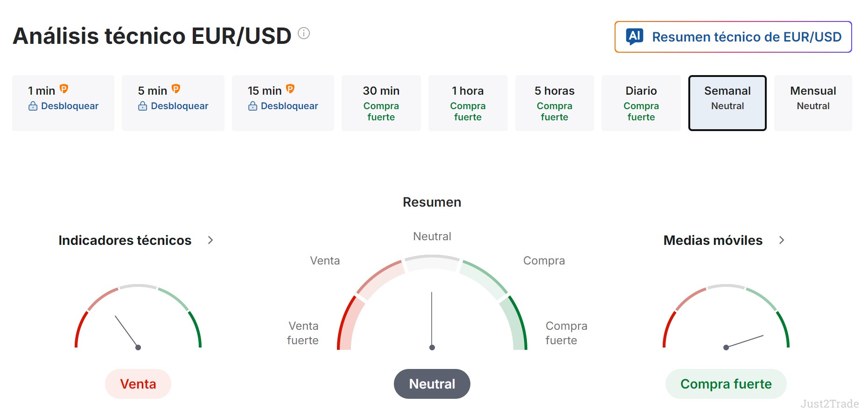Switch to the 1 hora timeframe tab
This screenshot has width=868, height=417.
[468, 103]
